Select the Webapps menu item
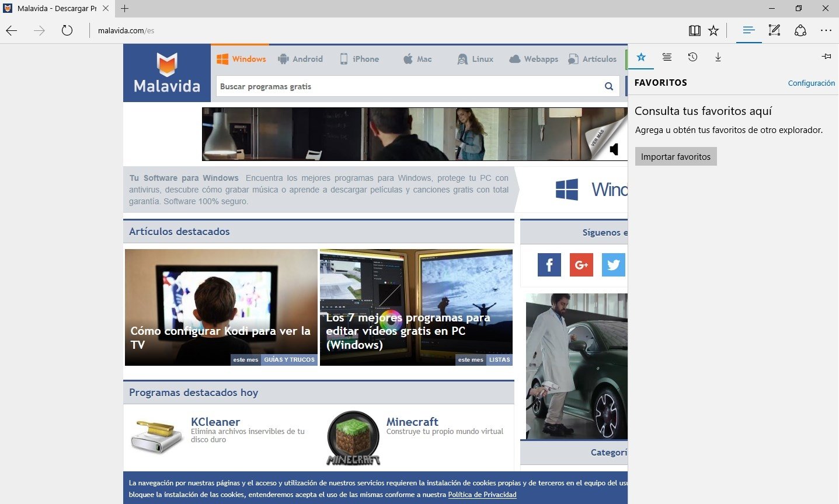The image size is (839, 504). [534, 59]
